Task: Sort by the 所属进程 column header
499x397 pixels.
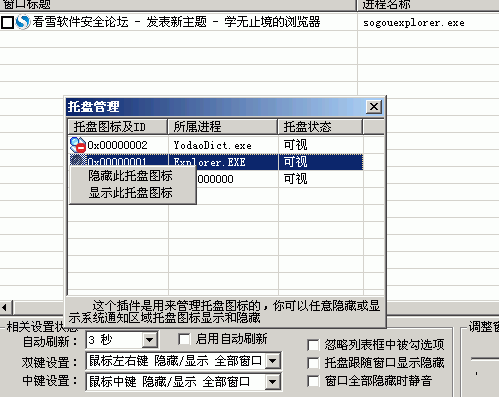Action: [223, 127]
